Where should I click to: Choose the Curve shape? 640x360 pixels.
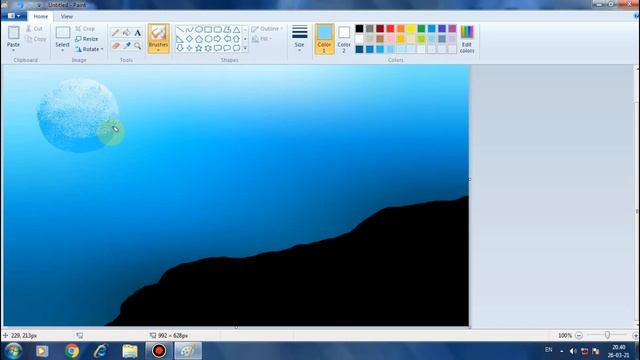[189, 30]
